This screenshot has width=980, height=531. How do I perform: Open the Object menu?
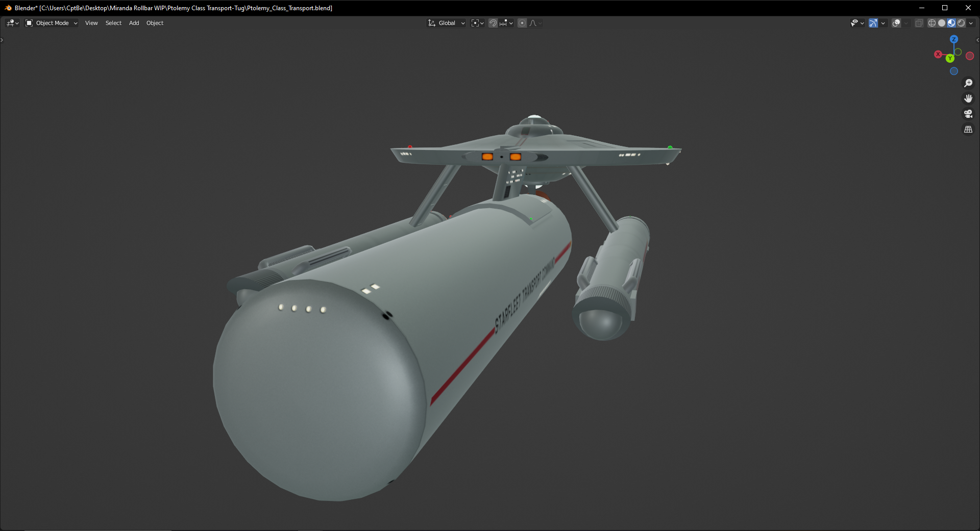point(155,23)
